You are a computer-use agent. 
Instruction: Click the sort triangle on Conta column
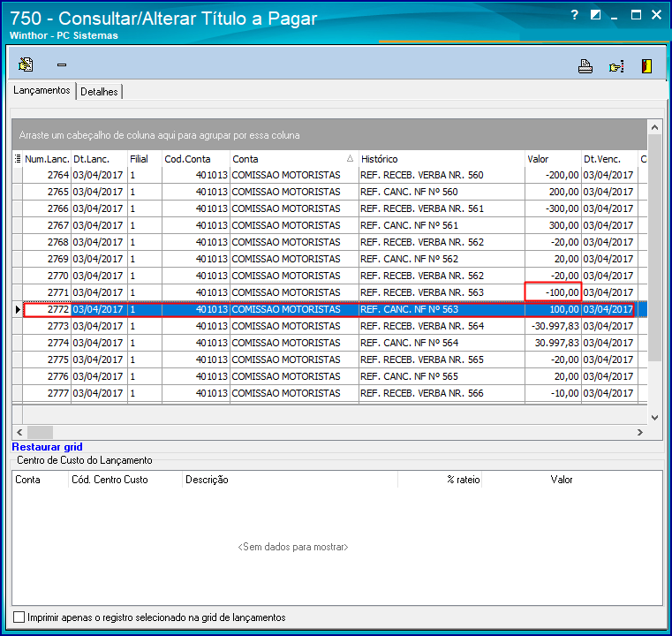point(350,159)
